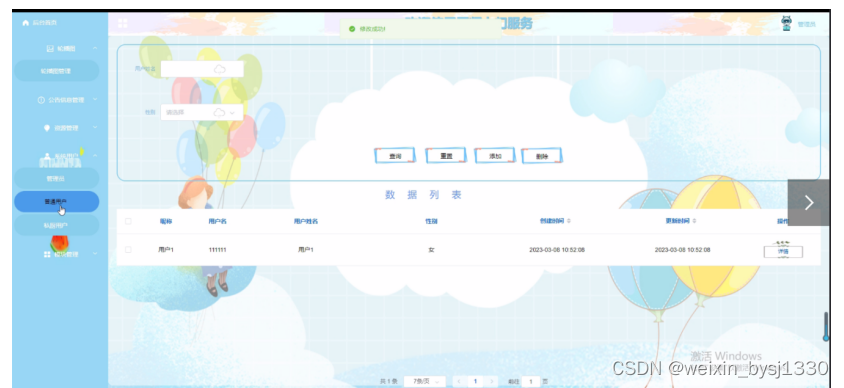Image resolution: width=844 pixels, height=388 pixels.
Task: Click the grid icon beside 模块管理
Action: [47, 254]
